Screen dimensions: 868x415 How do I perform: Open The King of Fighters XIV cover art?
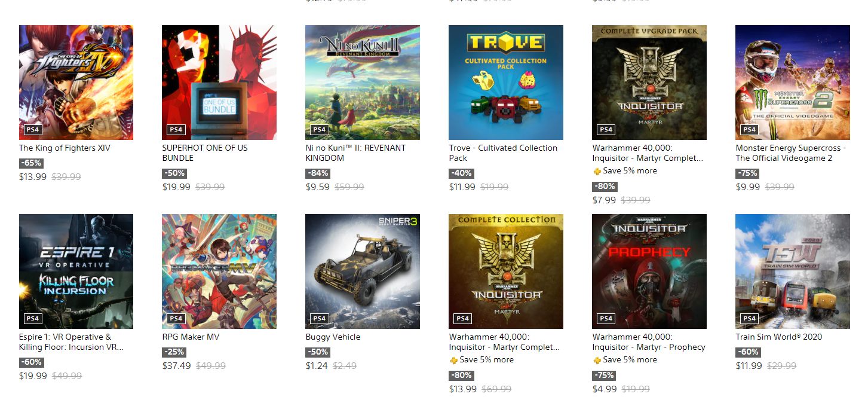point(76,83)
